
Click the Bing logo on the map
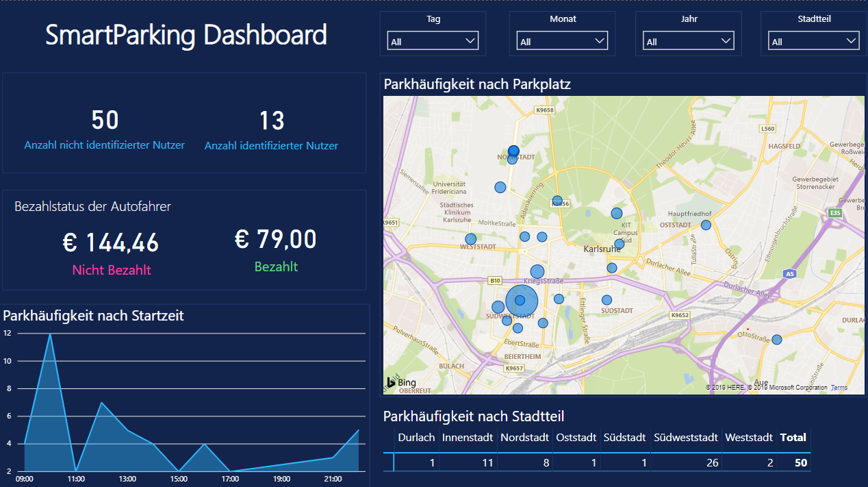[x=401, y=382]
